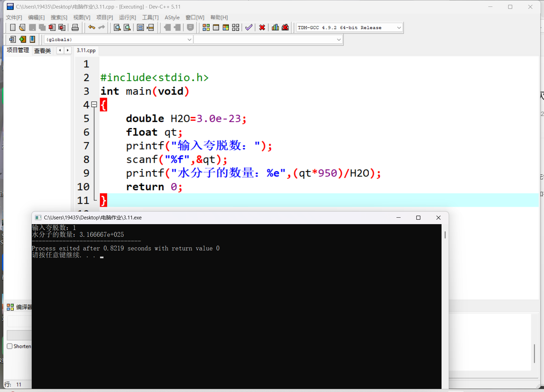Open the 编译器 bottom panel tab
The height and width of the screenshot is (392, 544).
(x=19, y=307)
